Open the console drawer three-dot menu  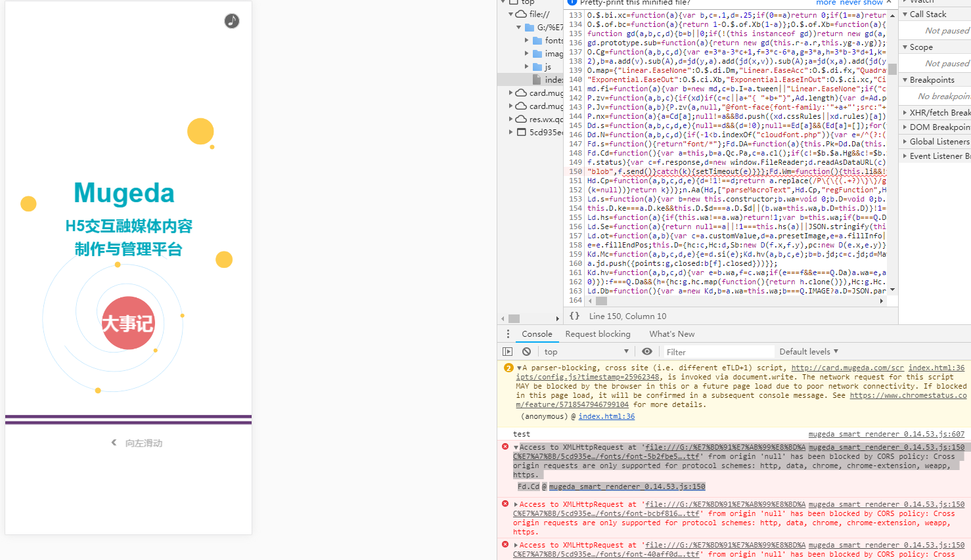coord(508,334)
